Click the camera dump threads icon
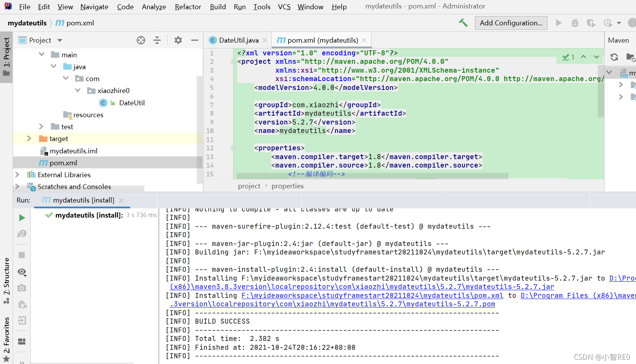Screen dimensions: 636x364 pyautogui.click(x=22, y=288)
